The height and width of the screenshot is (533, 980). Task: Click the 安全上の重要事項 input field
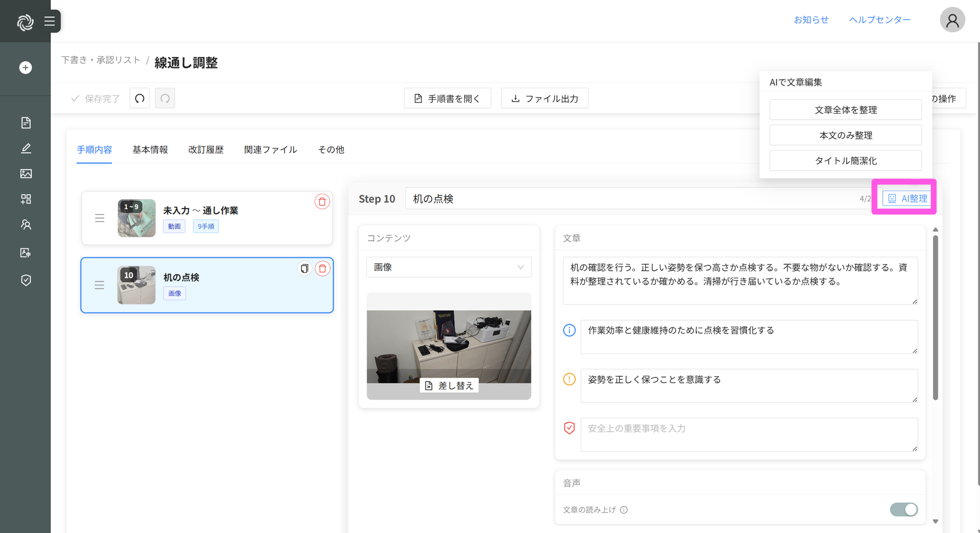click(748, 434)
